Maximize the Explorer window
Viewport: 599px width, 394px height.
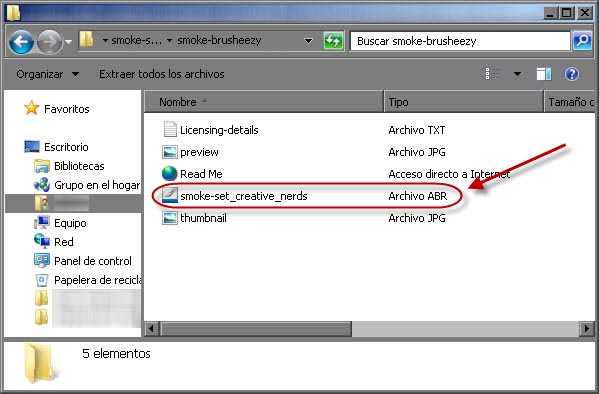click(x=567, y=13)
